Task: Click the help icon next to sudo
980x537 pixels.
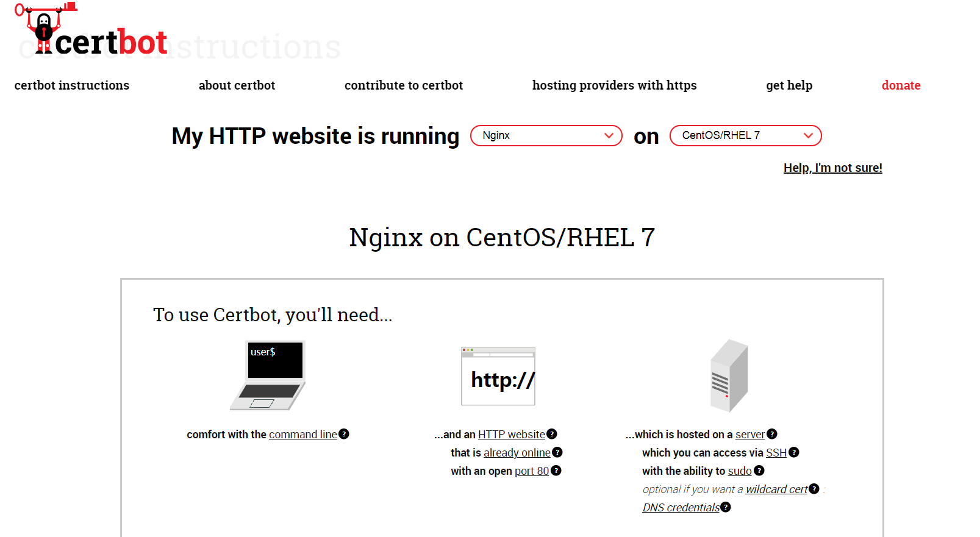Action: coord(759,471)
